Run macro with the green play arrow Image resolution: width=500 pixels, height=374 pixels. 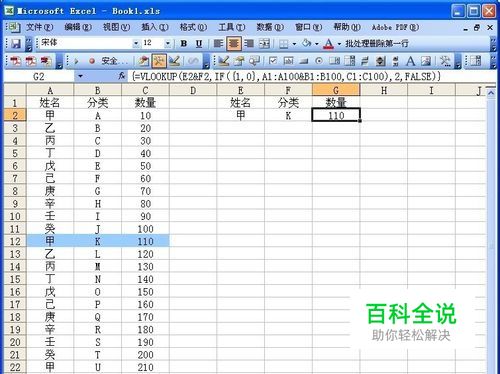(x=76, y=61)
